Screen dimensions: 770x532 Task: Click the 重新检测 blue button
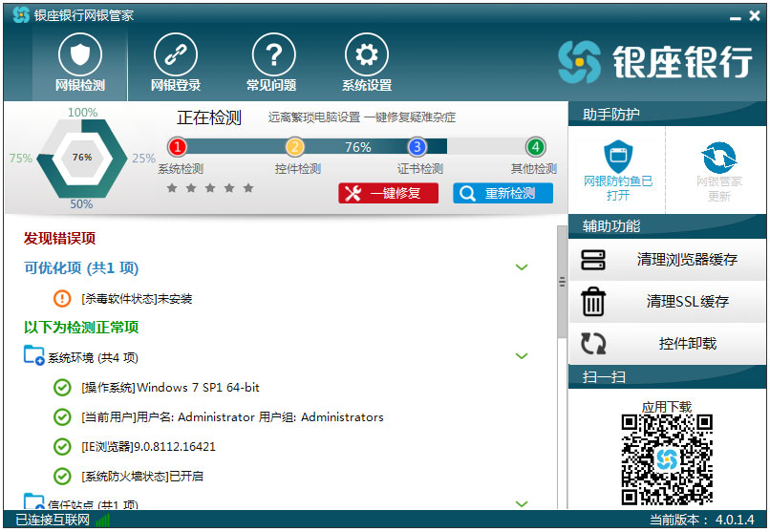(503, 193)
